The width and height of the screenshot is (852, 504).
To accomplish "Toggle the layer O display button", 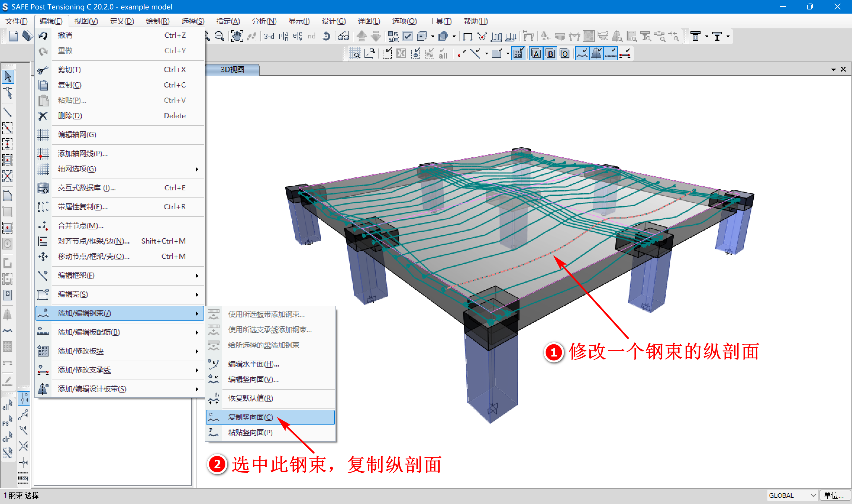I will 564,54.
